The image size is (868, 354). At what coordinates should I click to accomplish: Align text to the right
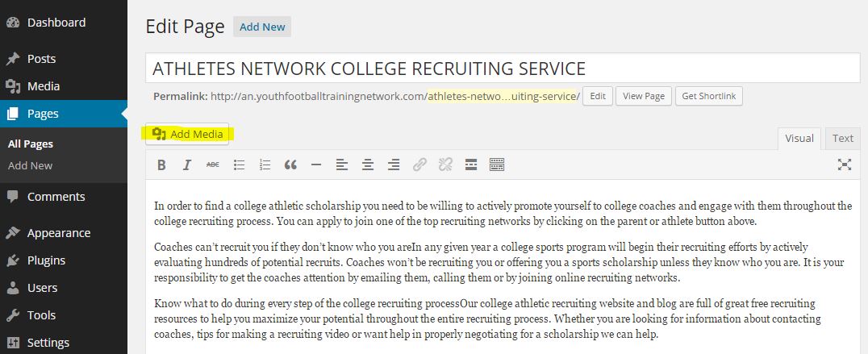click(x=394, y=165)
